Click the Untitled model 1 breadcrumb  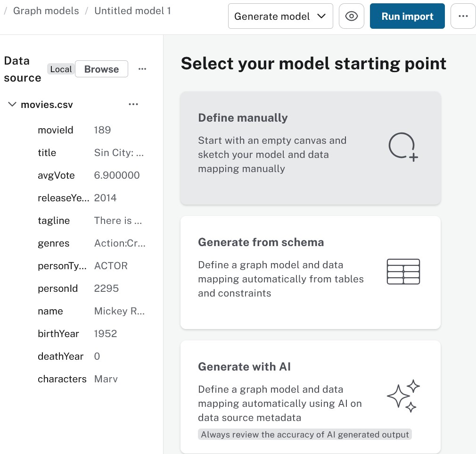(132, 10)
